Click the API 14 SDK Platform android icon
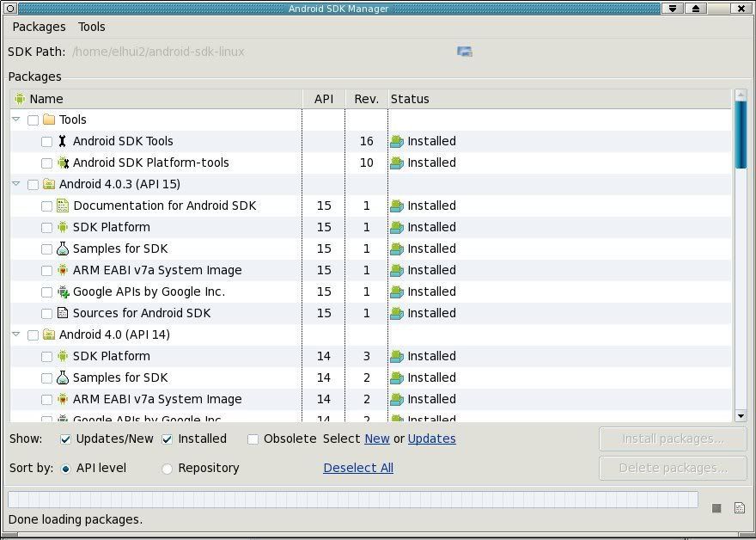Viewport: 756px width, 540px height. (63, 356)
